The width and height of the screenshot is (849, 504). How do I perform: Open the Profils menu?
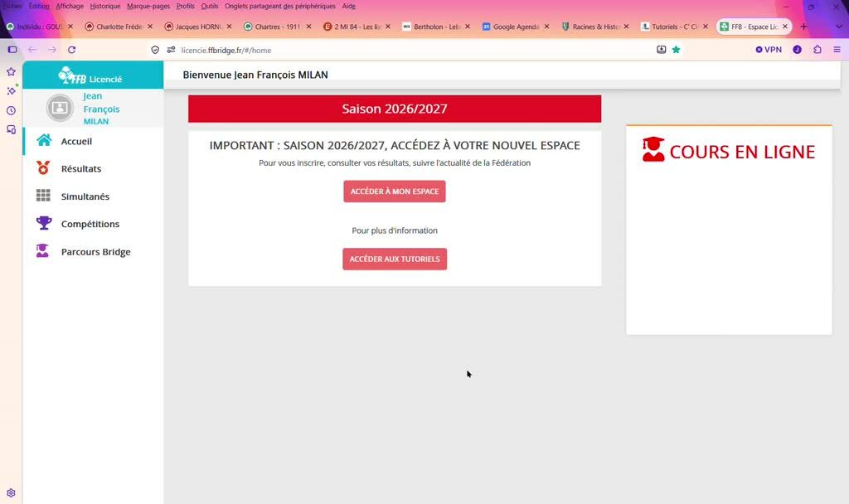coord(185,6)
